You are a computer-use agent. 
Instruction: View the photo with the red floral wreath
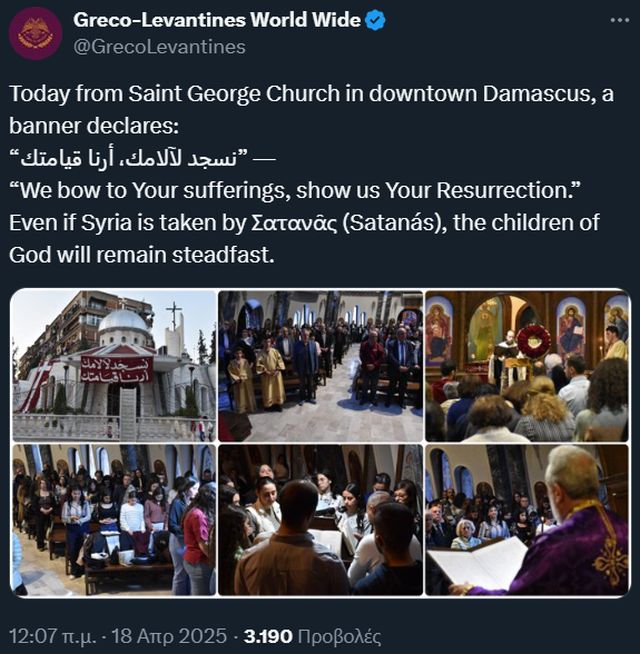(526, 365)
